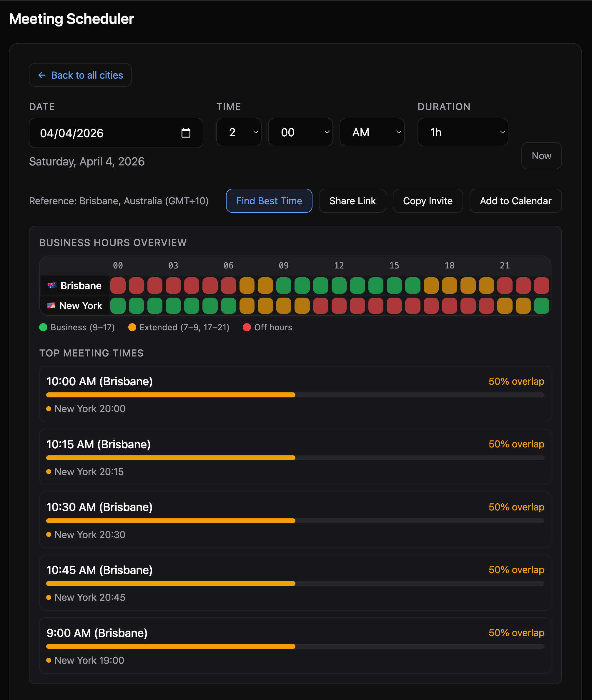
Task: Click Add to Calendar button
Action: (x=515, y=201)
